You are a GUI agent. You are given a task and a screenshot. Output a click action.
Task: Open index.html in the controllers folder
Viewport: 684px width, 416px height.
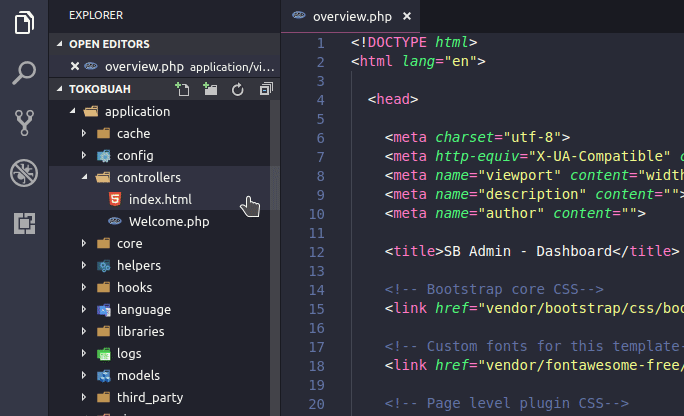[x=159, y=199]
